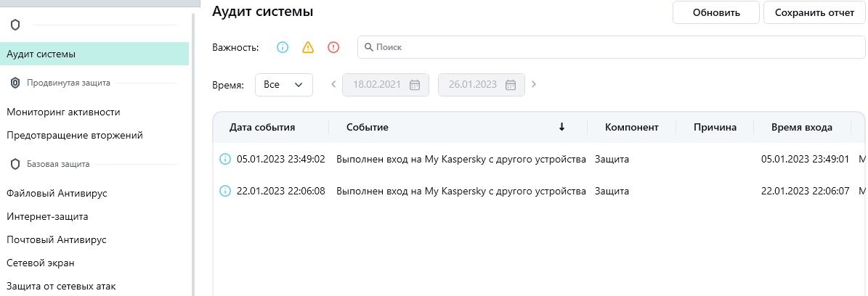
Task: Click Сохранить отчет button
Action: coord(814,12)
